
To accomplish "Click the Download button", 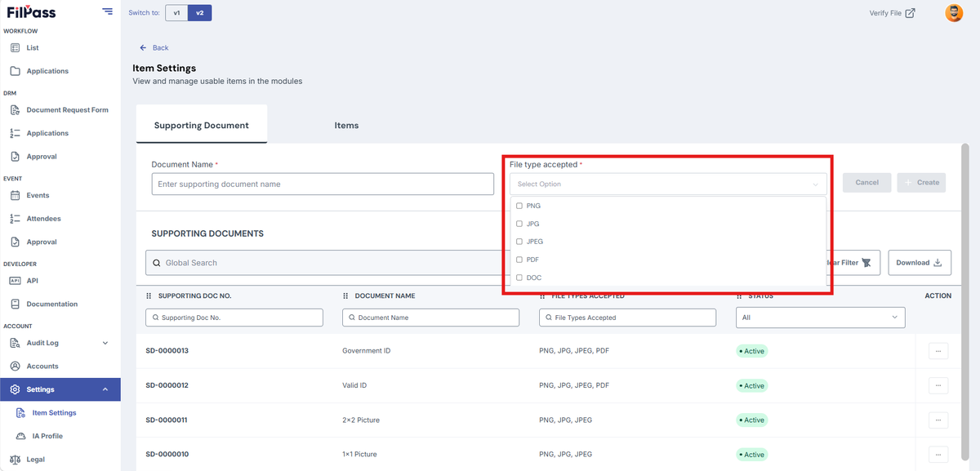I will pyautogui.click(x=920, y=263).
